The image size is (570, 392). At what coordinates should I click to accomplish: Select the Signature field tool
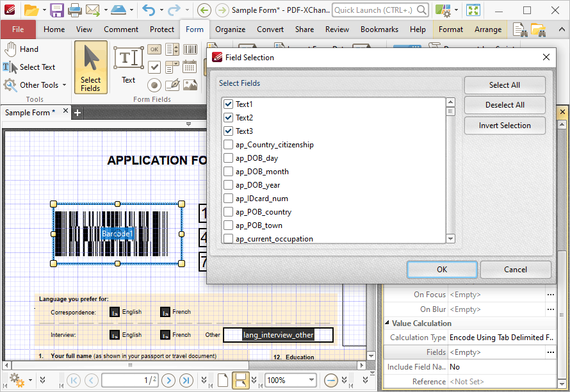(x=172, y=85)
